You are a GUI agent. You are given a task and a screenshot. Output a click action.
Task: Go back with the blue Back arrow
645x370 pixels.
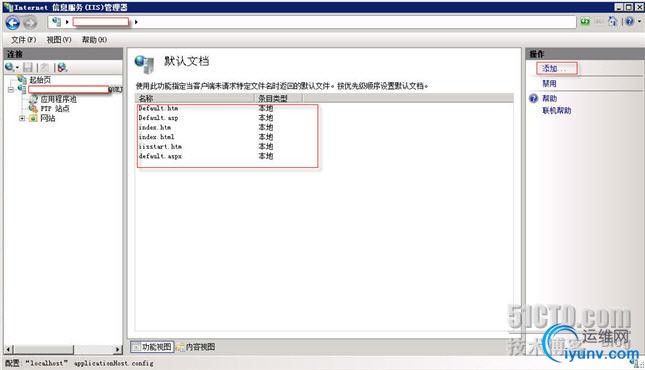(x=13, y=23)
